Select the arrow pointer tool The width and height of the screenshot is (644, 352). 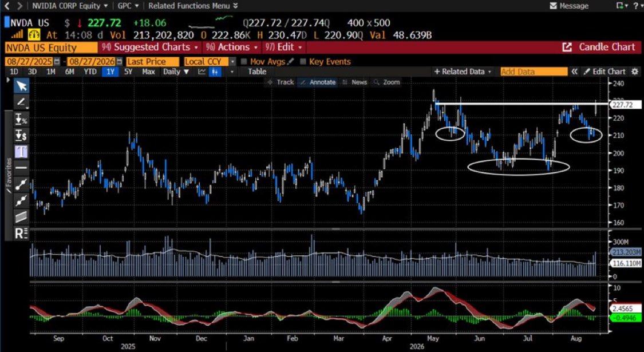tap(21, 86)
